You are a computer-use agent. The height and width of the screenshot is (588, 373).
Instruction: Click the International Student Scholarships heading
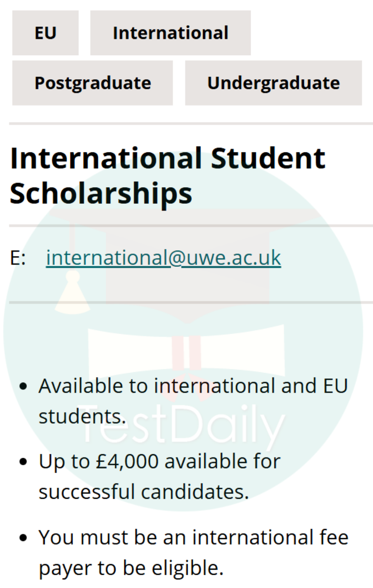click(167, 176)
